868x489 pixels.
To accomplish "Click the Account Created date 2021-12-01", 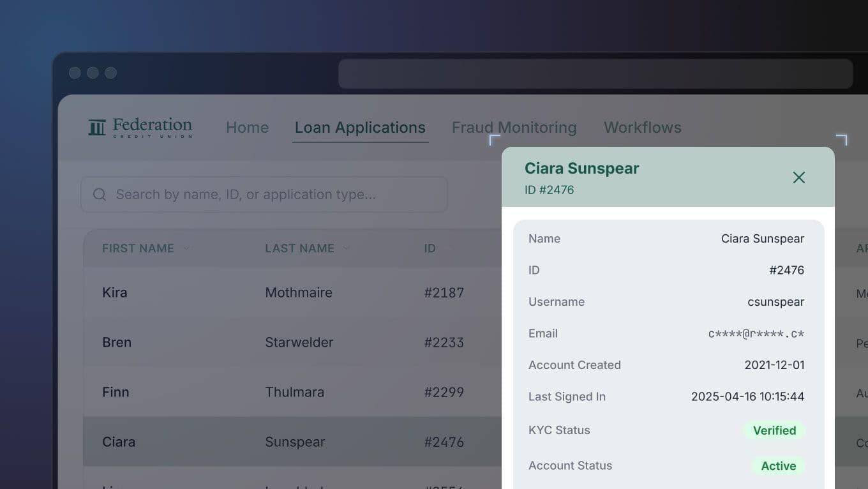I will pos(775,365).
